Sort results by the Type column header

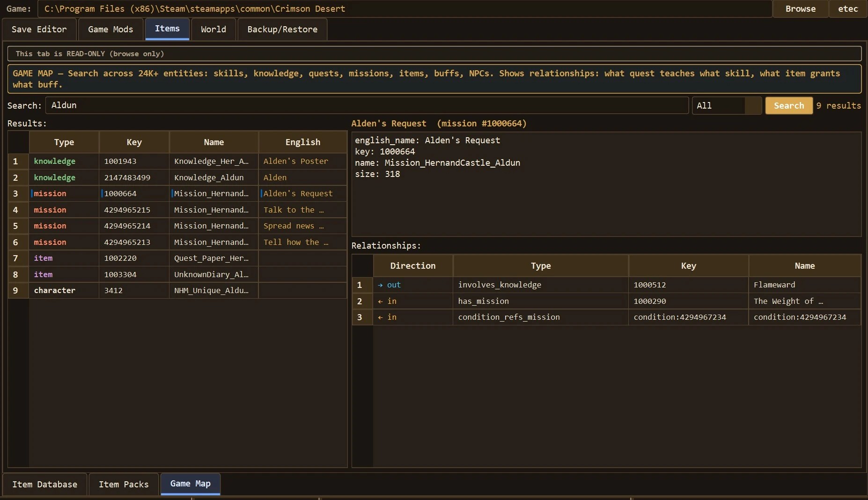point(64,142)
